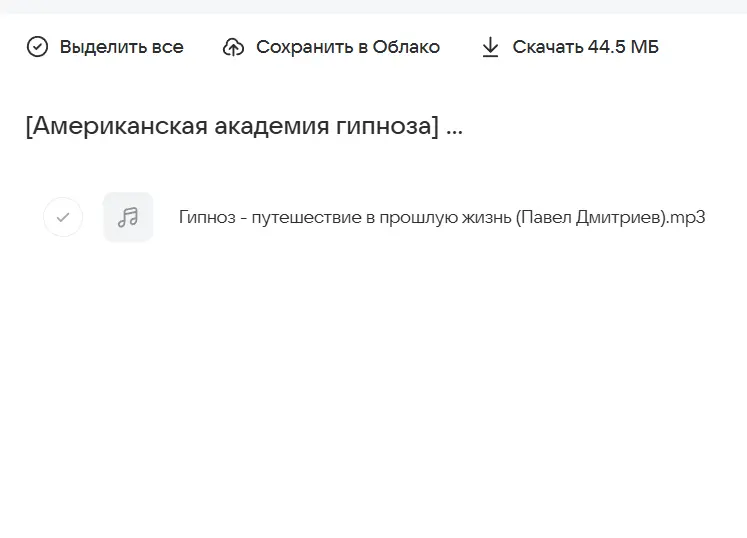747x538 pixels.
Task: Click the word "все" in the toolbar
Action: pyautogui.click(x=168, y=47)
